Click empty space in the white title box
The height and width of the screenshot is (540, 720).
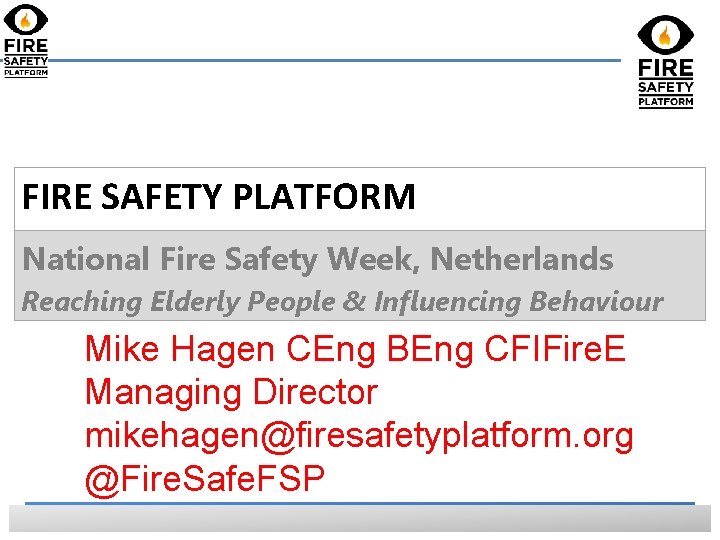coord(560,199)
